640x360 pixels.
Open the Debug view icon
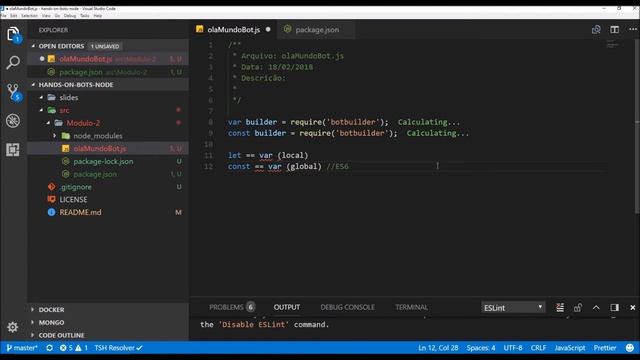click(x=13, y=121)
